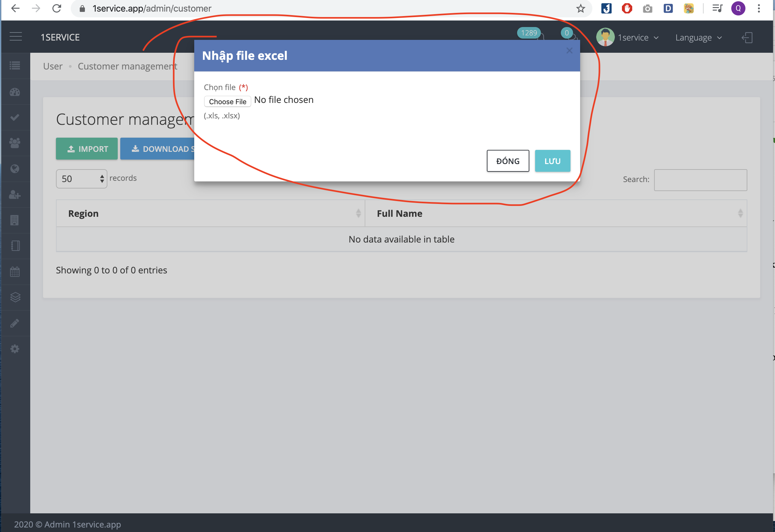The width and height of the screenshot is (775, 532).
Task: Expand the Language dropdown
Action: 698,38
